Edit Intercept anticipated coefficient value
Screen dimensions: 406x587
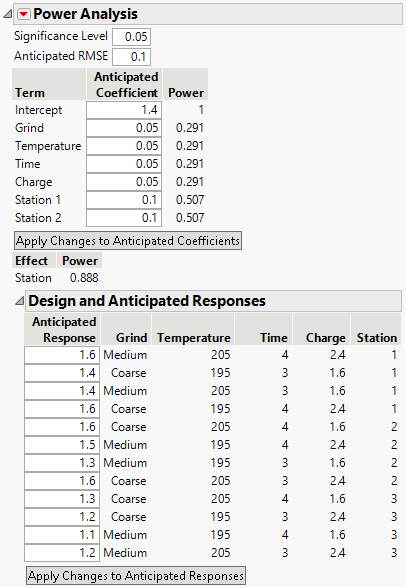pos(124,110)
